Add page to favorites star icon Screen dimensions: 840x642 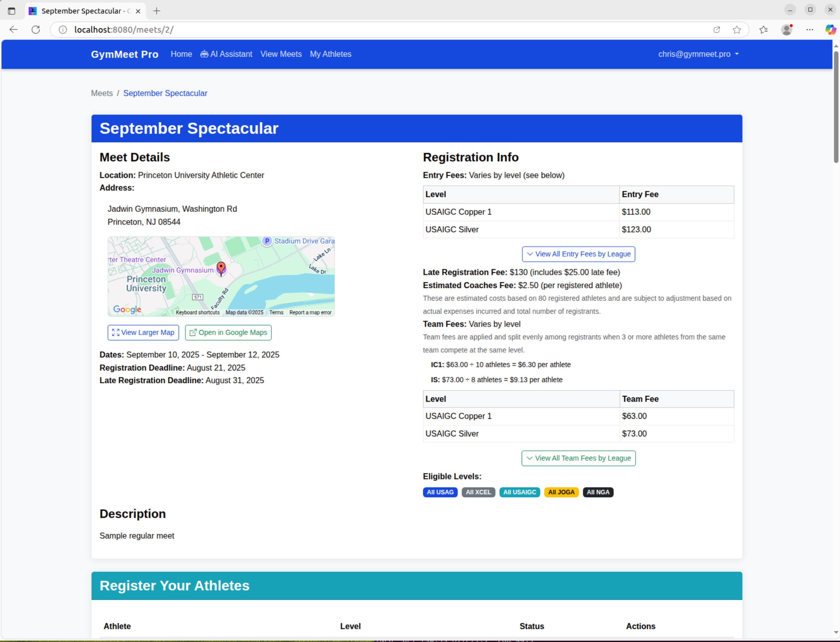coord(737,29)
